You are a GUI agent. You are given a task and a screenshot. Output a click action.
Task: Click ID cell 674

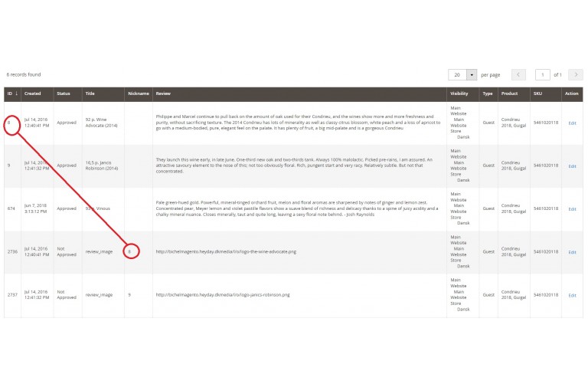[x=11, y=208]
